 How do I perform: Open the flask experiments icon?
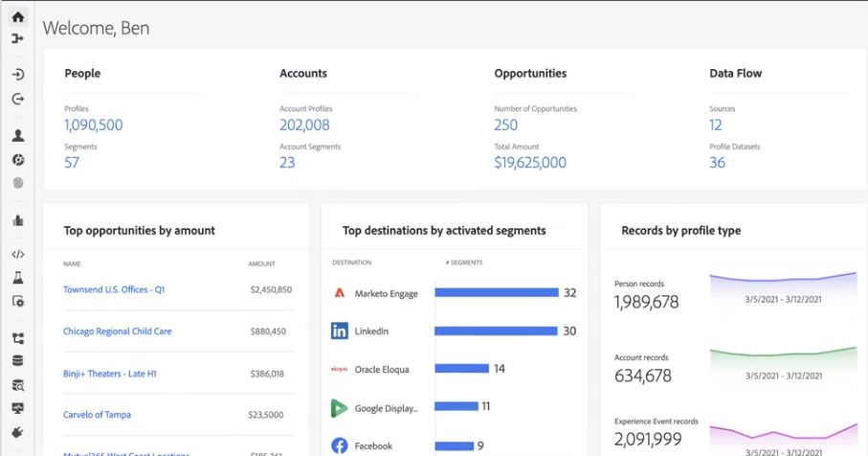18,278
